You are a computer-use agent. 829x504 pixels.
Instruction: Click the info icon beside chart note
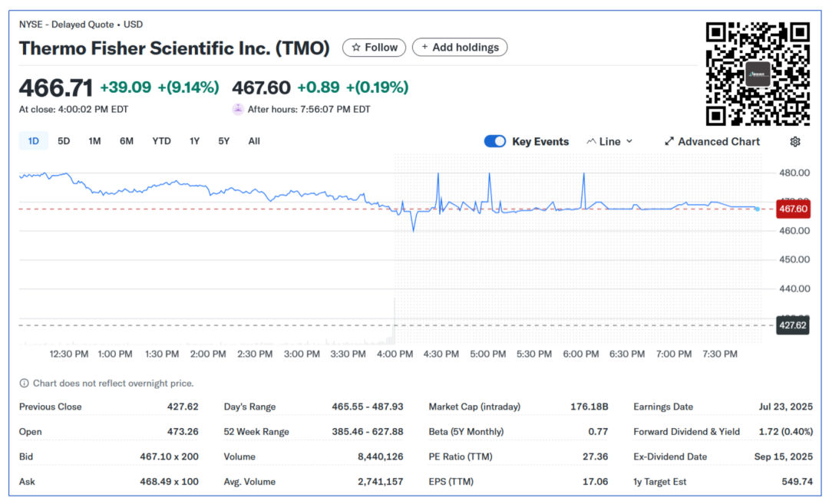pos(24,383)
